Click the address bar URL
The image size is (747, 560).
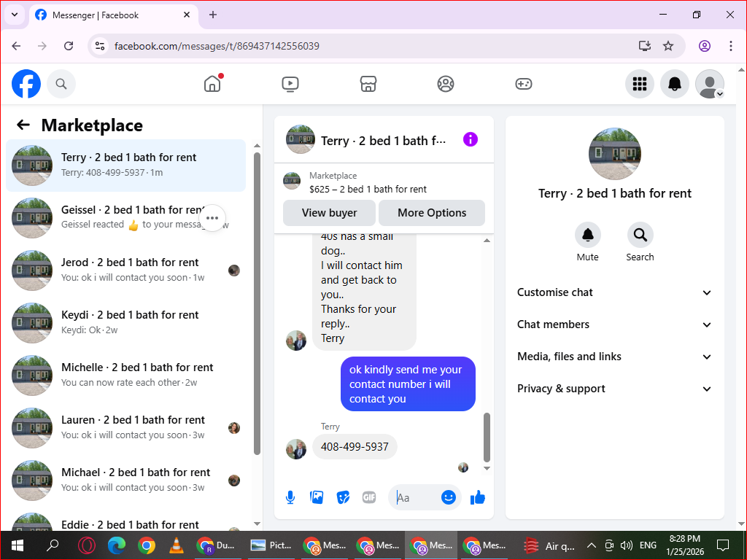(x=217, y=46)
